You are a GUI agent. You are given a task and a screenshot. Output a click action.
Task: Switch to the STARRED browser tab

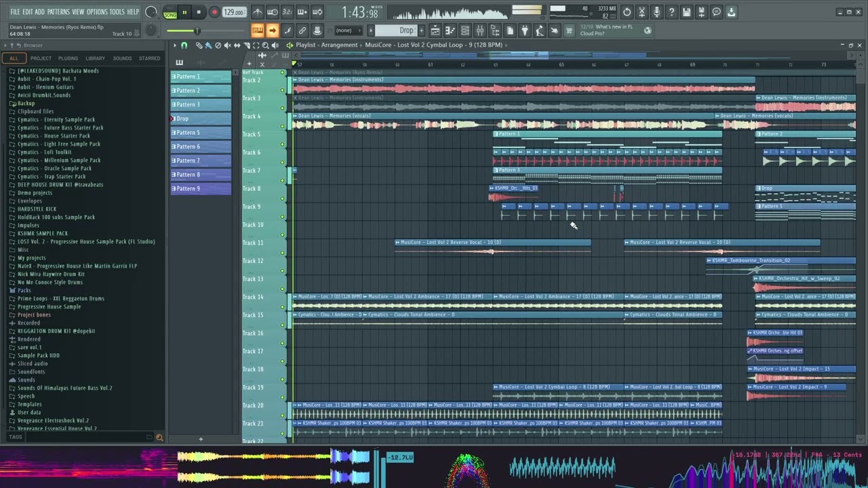149,58
